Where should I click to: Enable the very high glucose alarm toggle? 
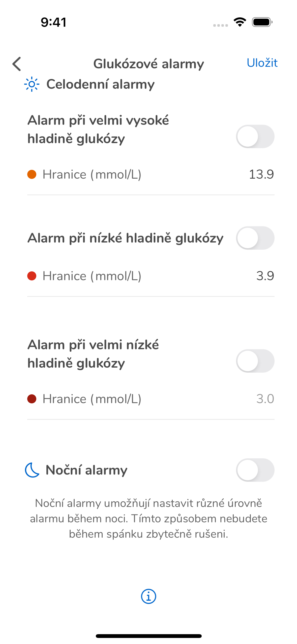255,136
